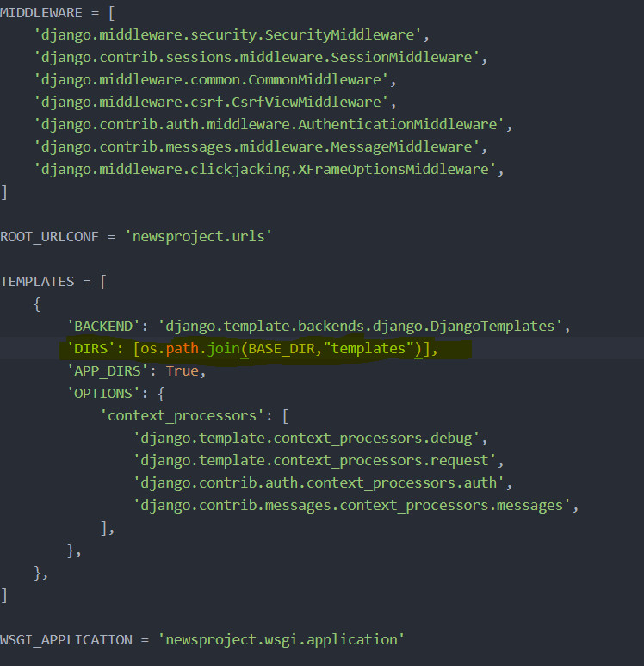
Task: Click the 'MIDDLEWARE = [' line
Action: point(58,13)
